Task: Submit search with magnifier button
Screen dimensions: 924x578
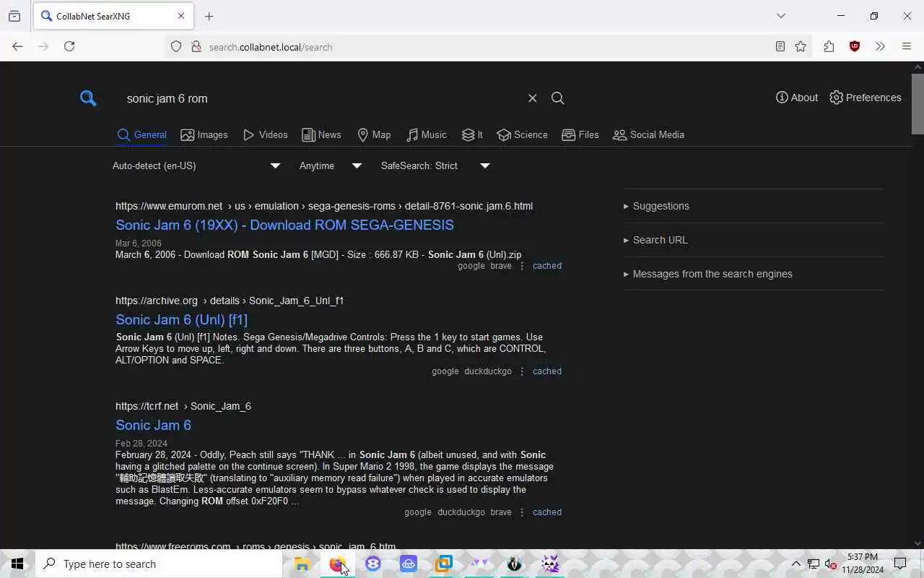Action: 557,98
